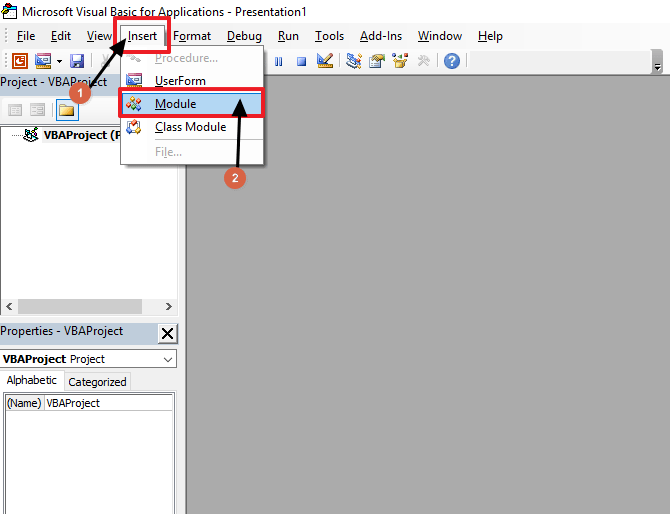Viewport: 670px width, 514px height.
Task: Click the VBA application icon in title bar
Action: (9, 11)
